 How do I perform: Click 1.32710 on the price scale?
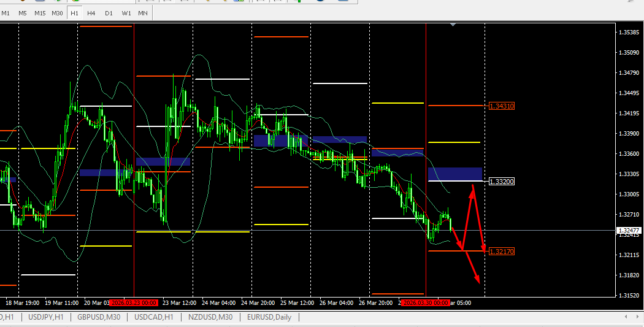pyautogui.click(x=629, y=215)
